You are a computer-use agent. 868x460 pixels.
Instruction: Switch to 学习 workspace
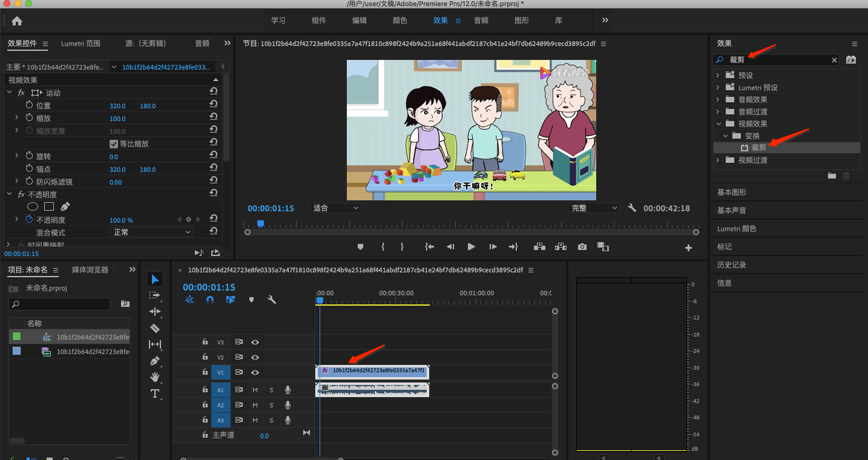tap(278, 21)
